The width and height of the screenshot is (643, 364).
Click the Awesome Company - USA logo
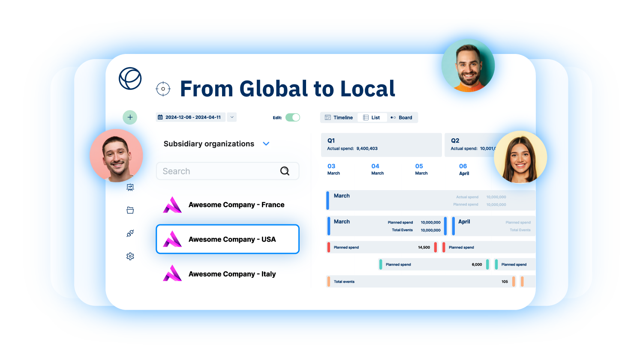pos(172,239)
